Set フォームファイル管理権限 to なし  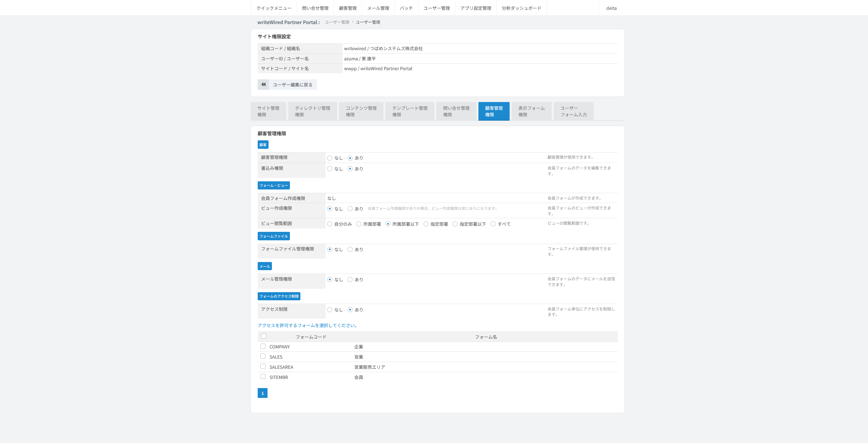[x=330, y=249]
